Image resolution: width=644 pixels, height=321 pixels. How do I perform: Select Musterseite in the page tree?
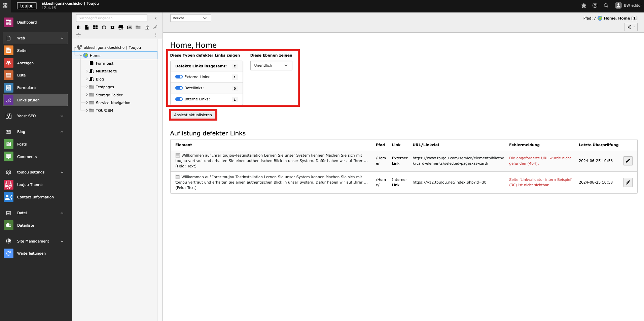tap(106, 71)
